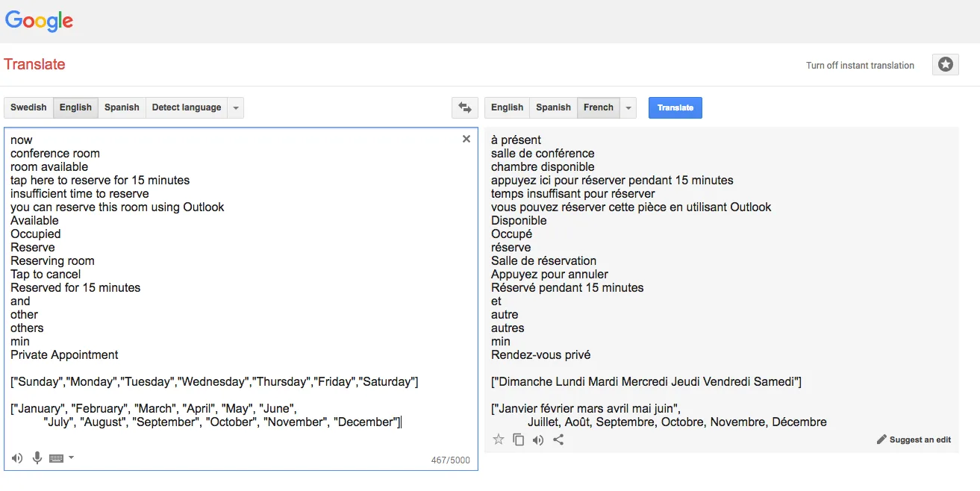Select English as target language

click(x=508, y=107)
